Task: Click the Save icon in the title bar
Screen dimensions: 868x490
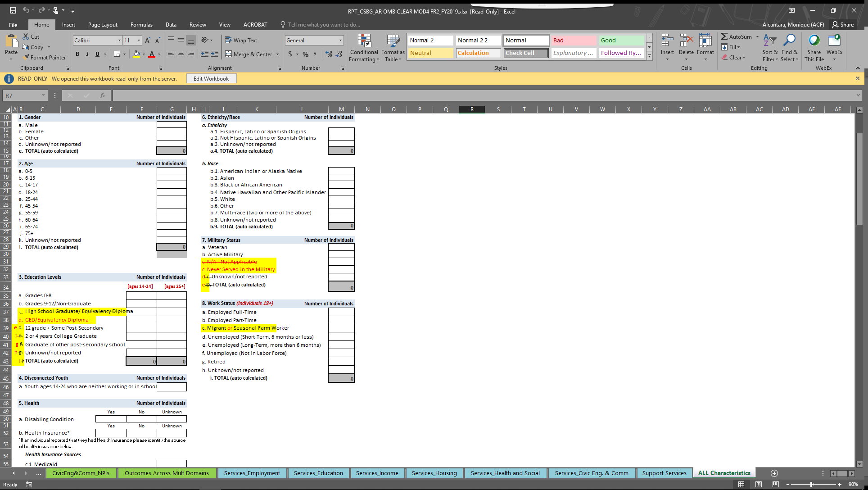Action: [x=13, y=10]
